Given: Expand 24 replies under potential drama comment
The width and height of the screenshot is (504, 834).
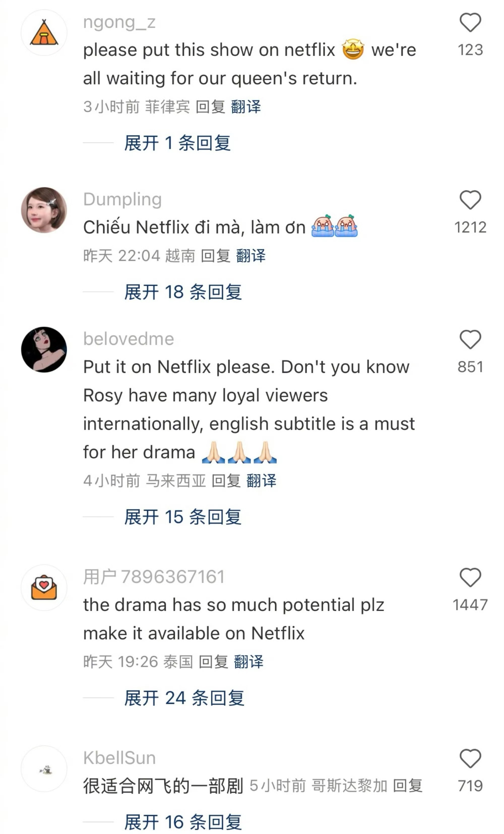Looking at the screenshot, I should 184,698.
